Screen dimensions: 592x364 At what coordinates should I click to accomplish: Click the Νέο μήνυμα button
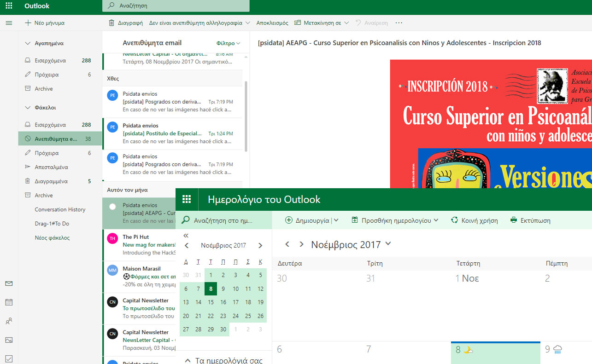point(45,23)
